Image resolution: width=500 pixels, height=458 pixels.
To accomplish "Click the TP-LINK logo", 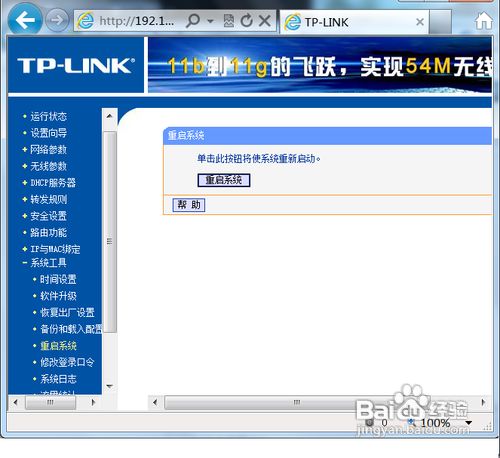I will tap(76, 65).
